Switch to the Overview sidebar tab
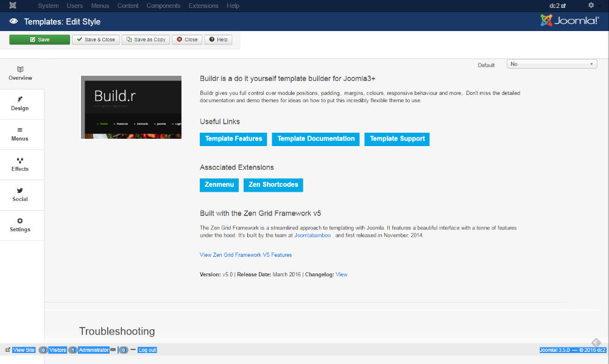Image resolution: width=609 pixels, height=364 pixels. click(20, 74)
